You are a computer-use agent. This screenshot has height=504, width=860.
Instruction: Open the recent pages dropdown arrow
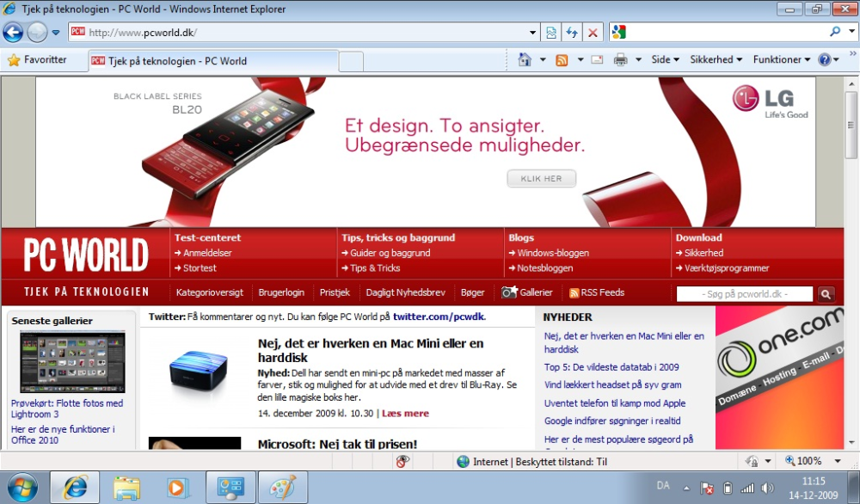tap(55, 33)
